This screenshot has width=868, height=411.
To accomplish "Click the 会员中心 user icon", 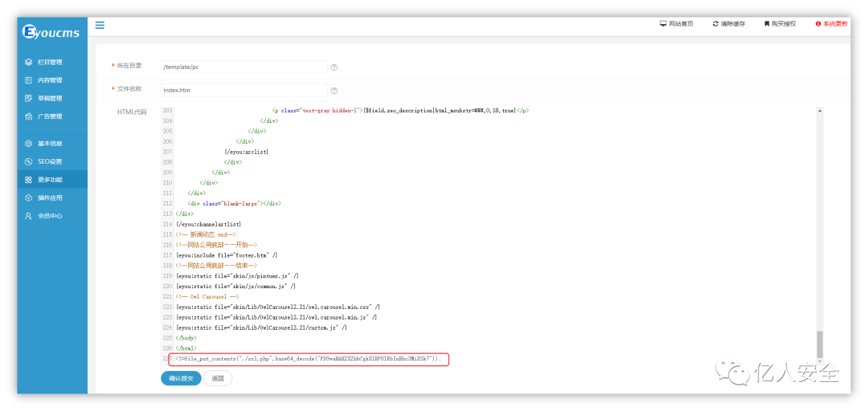I will click(x=28, y=216).
